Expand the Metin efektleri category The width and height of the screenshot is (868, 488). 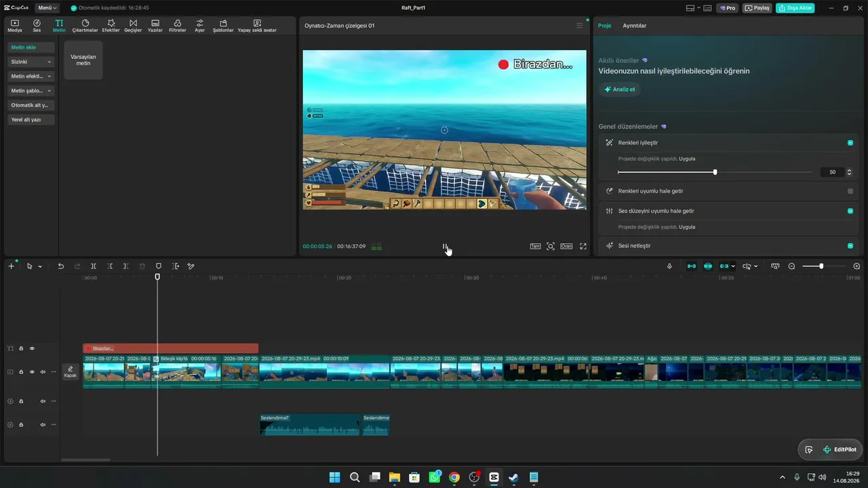(x=31, y=77)
